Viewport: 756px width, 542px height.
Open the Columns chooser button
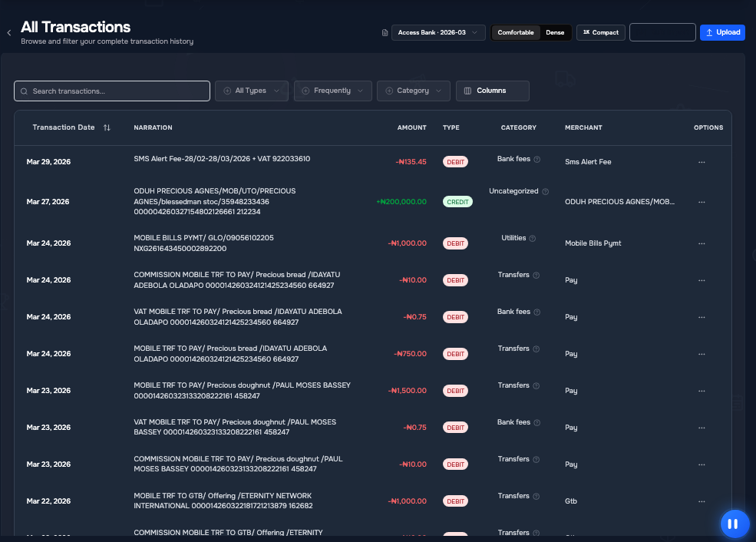(492, 91)
